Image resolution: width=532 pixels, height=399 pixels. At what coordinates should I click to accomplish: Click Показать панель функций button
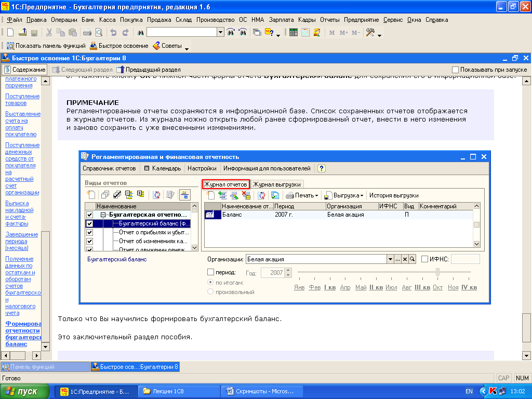point(46,46)
